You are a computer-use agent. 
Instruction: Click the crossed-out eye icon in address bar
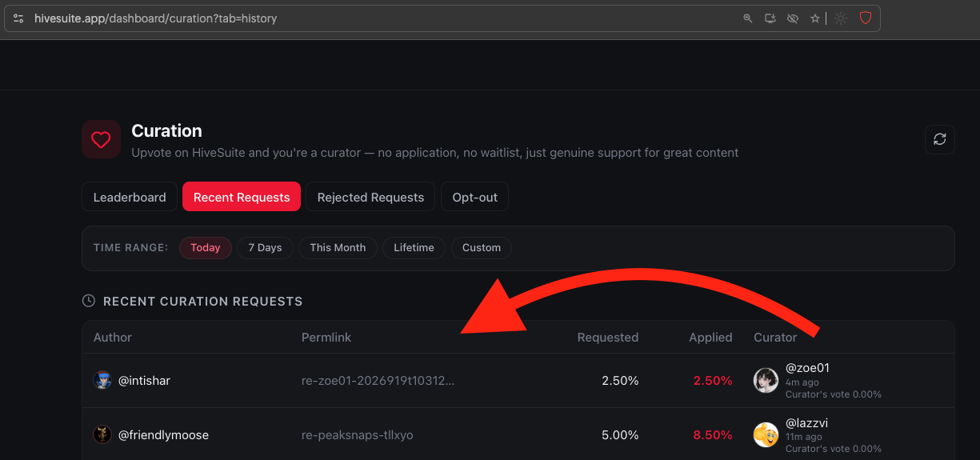pyautogui.click(x=793, y=18)
